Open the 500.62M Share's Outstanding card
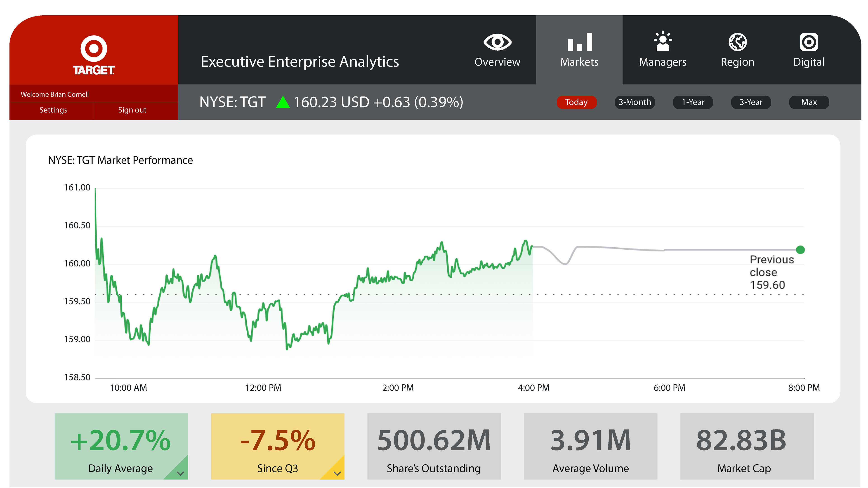This screenshot has height=488, width=868. point(434,446)
